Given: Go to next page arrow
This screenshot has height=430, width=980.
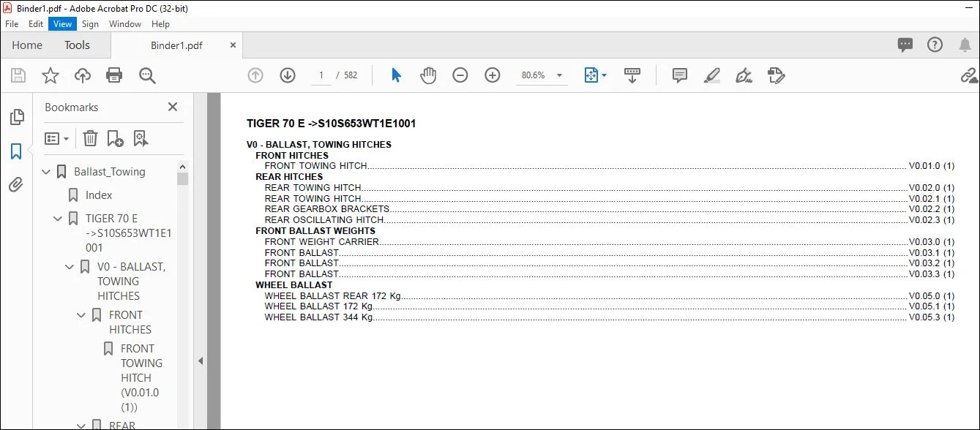Looking at the screenshot, I should point(288,75).
